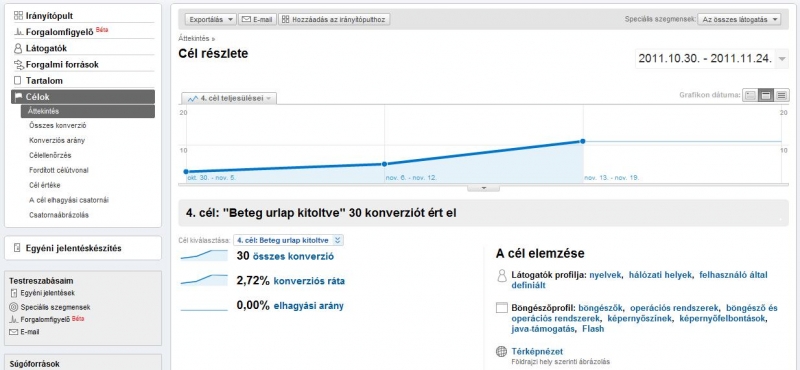
Task: Click the nov. 6. - nov. 12. data point
Action: point(385,164)
